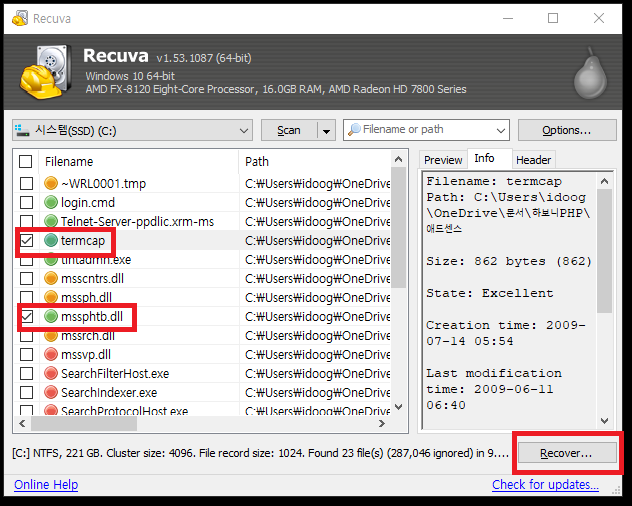Image resolution: width=632 pixels, height=506 pixels.
Task: Click the Info panel scroll-up arrow
Action: click(x=604, y=181)
